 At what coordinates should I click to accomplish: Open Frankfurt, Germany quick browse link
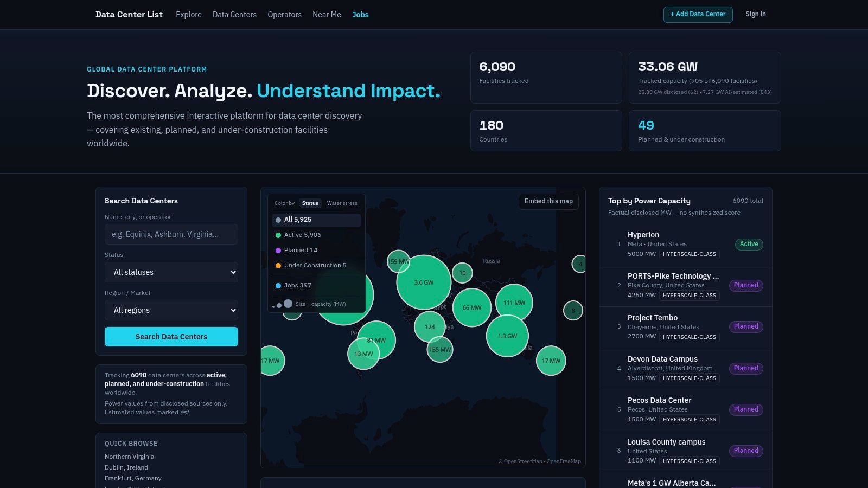[133, 478]
